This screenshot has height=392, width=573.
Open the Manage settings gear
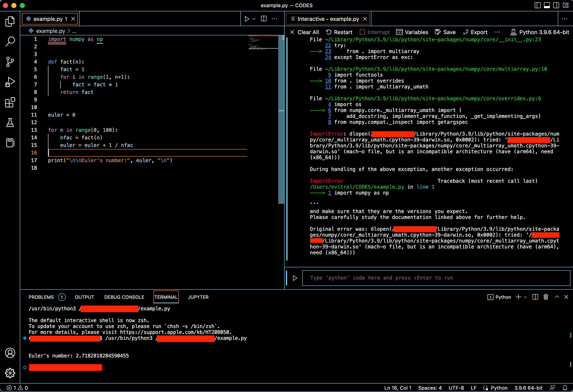click(x=10, y=373)
